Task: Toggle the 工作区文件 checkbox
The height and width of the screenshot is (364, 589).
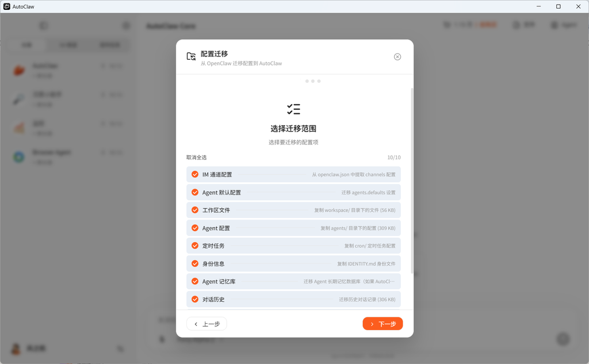Action: pos(195,210)
